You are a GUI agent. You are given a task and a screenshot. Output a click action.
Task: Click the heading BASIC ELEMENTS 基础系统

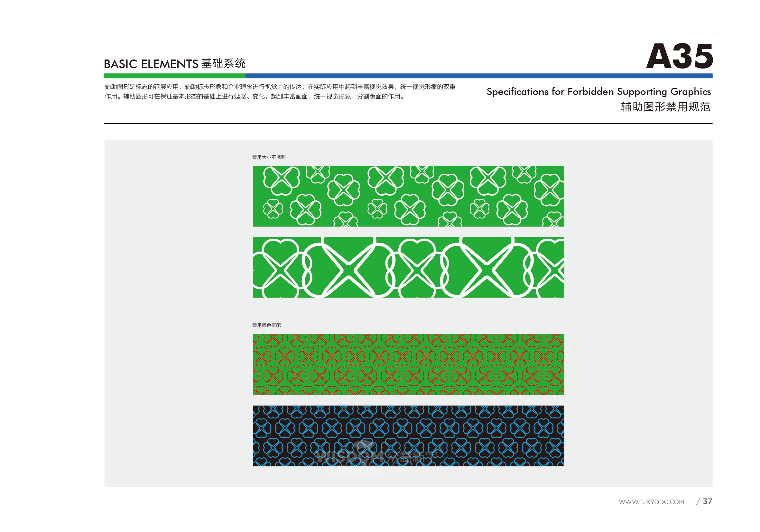[175, 63]
